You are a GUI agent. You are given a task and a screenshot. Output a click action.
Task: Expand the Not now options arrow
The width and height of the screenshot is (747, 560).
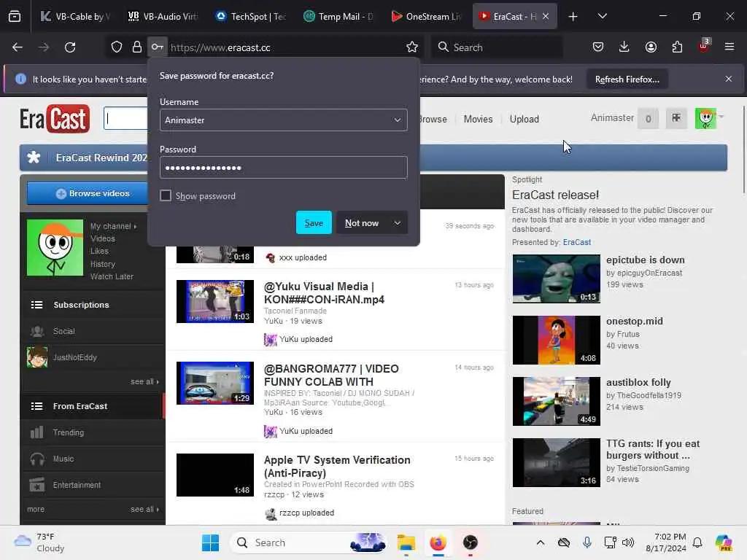tap(398, 223)
